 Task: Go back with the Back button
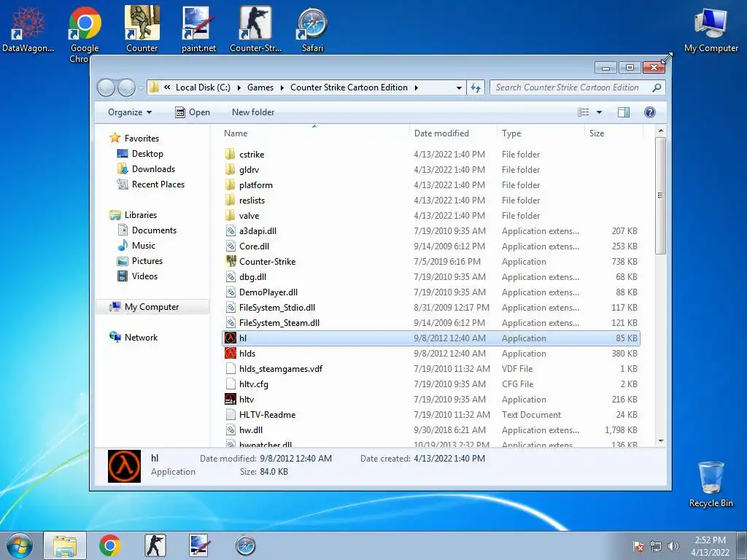point(106,87)
